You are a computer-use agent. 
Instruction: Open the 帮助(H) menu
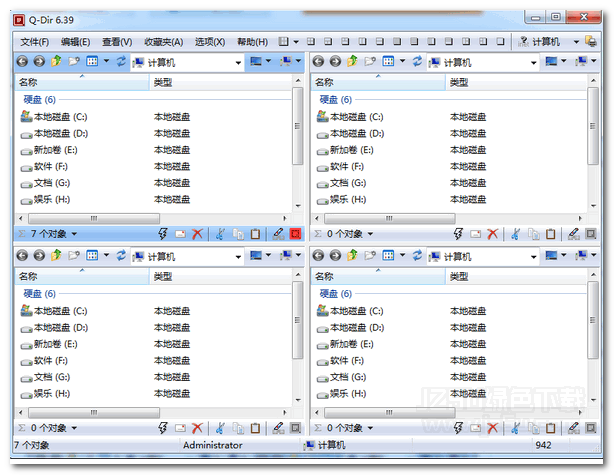click(253, 42)
